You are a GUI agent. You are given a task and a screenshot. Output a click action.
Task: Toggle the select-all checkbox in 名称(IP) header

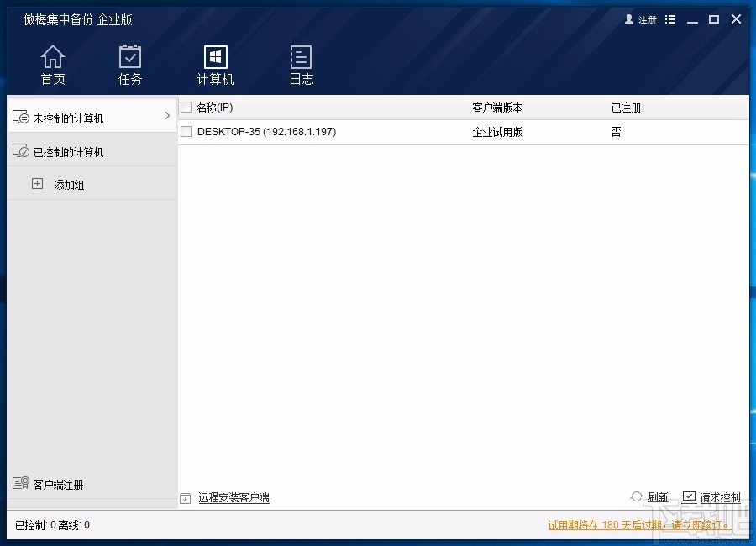(186, 108)
